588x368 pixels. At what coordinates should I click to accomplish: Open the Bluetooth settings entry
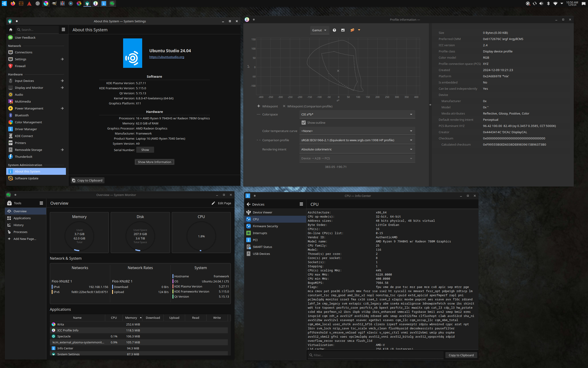click(36, 115)
